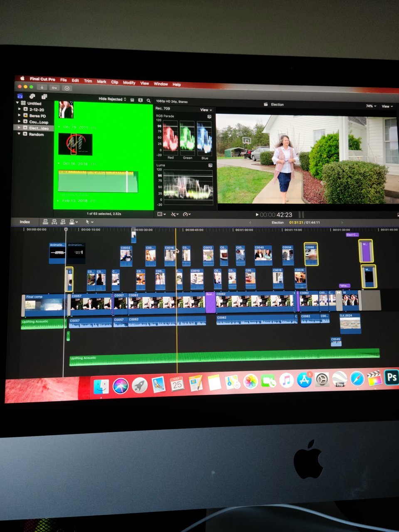The image size is (399, 532).
Task: Click the Luma scope settings icon
Action: tap(210, 165)
